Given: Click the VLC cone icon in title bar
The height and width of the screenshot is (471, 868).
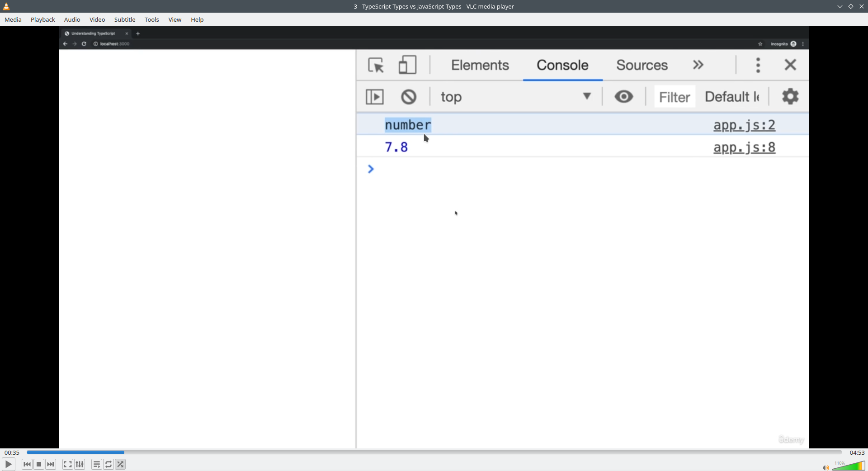Looking at the screenshot, I should click(x=7, y=6).
